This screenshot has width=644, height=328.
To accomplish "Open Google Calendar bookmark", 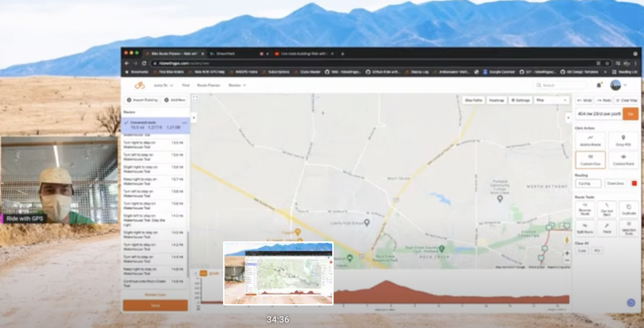I will pos(499,72).
